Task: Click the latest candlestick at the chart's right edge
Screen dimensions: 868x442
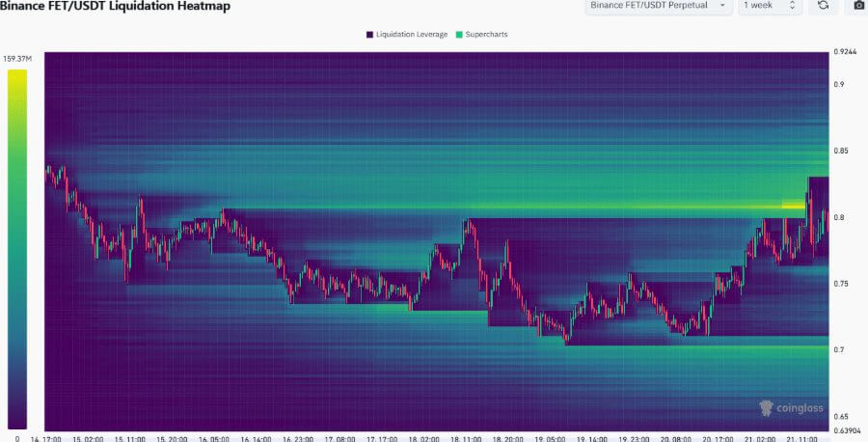Action: click(825, 220)
